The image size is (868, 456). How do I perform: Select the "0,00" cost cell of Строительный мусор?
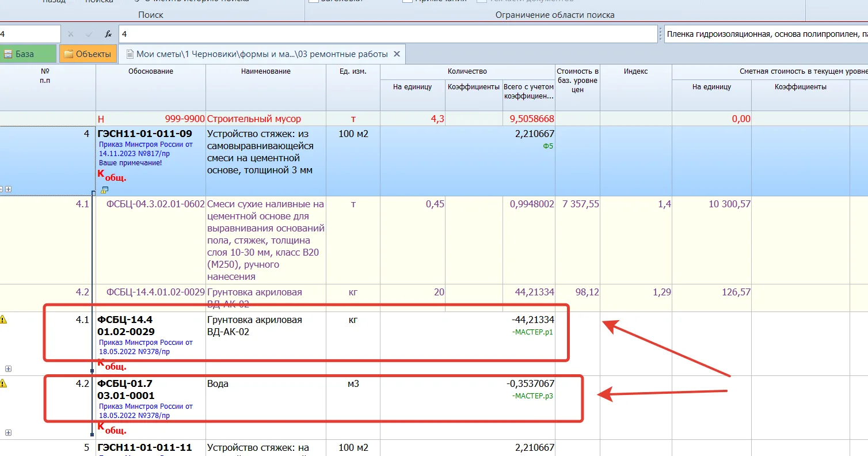coord(711,119)
